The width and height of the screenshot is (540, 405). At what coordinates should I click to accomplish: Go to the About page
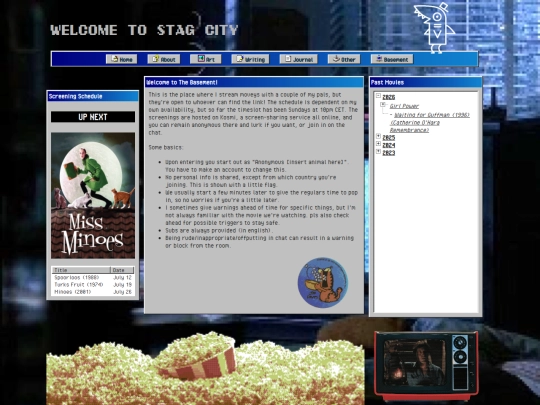click(164, 59)
